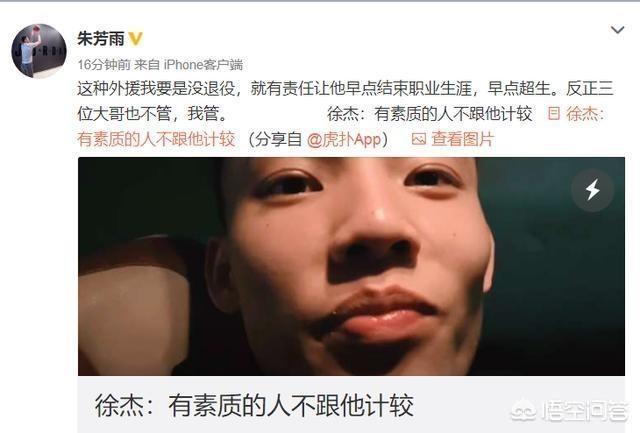
Task: Click the picture icon beside 查看图片
Action: point(419,140)
